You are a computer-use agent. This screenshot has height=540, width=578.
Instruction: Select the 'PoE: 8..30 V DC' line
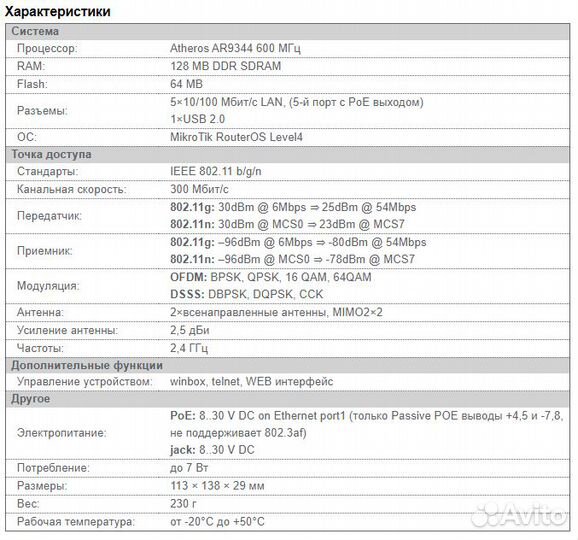coord(366,416)
